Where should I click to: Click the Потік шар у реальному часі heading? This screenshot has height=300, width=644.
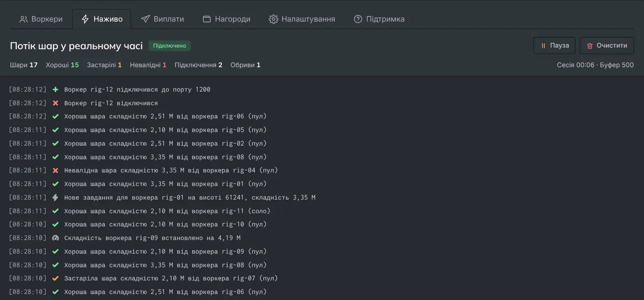point(76,46)
